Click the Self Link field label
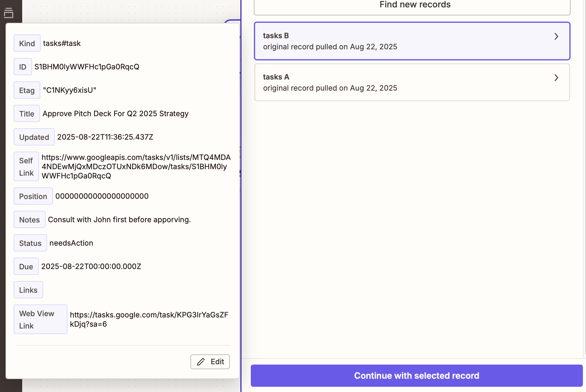The image size is (586, 392). 26,167
